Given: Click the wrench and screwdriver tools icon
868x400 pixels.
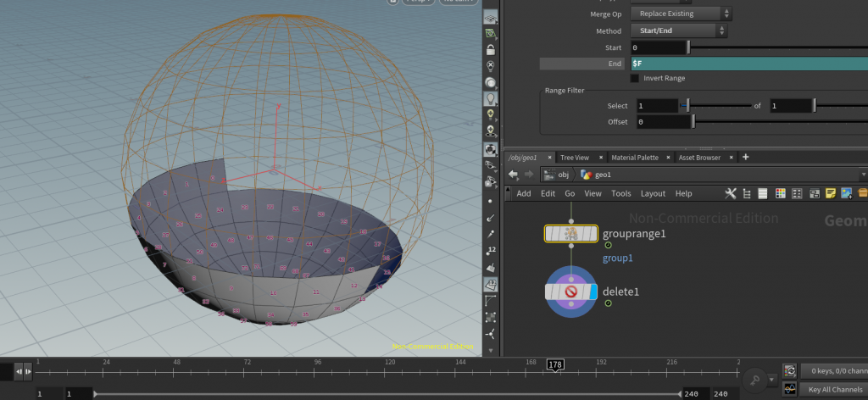Looking at the screenshot, I should point(731,193).
